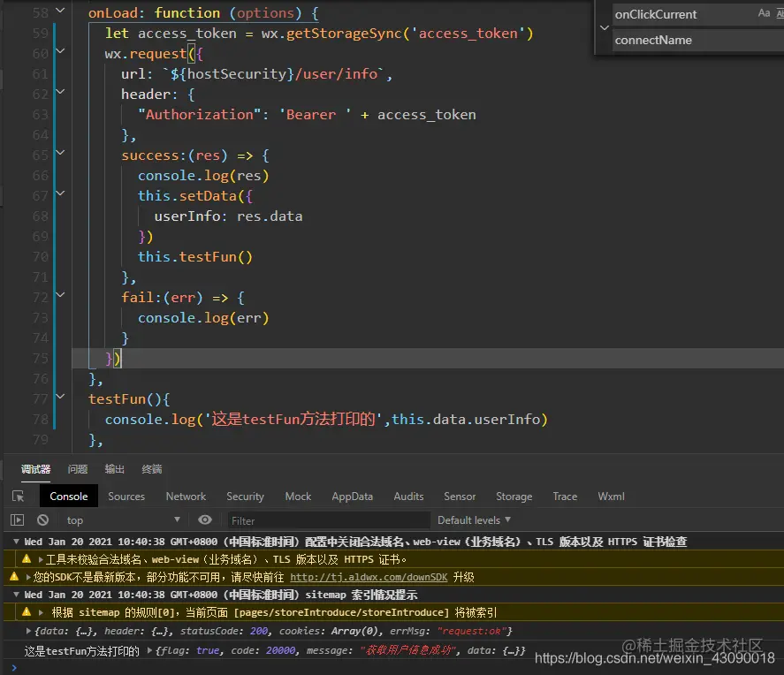Click the hostSecurity url template string
Image resolution: width=784 pixels, height=675 pixels.
(x=274, y=73)
